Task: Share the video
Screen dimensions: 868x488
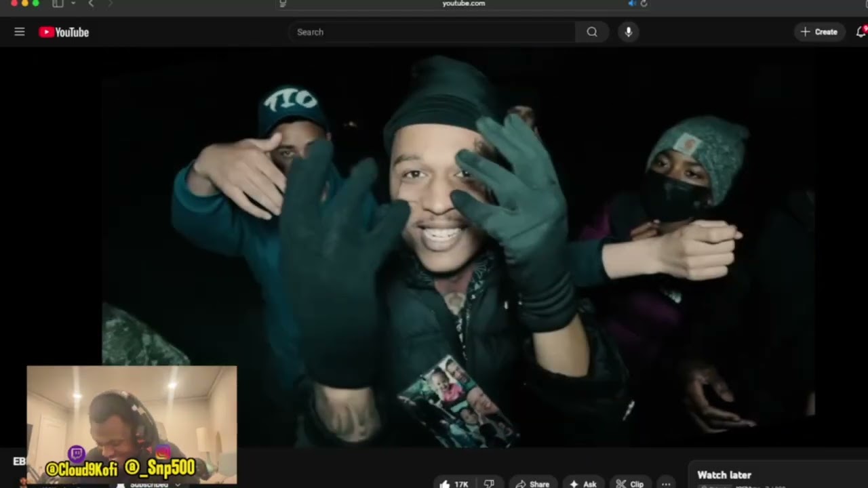Action: [x=533, y=483]
